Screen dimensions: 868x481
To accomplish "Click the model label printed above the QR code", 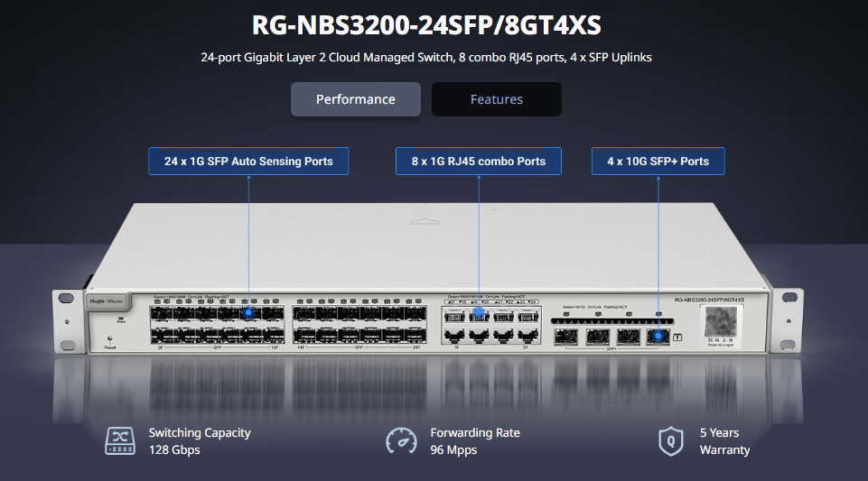I will point(709,300).
